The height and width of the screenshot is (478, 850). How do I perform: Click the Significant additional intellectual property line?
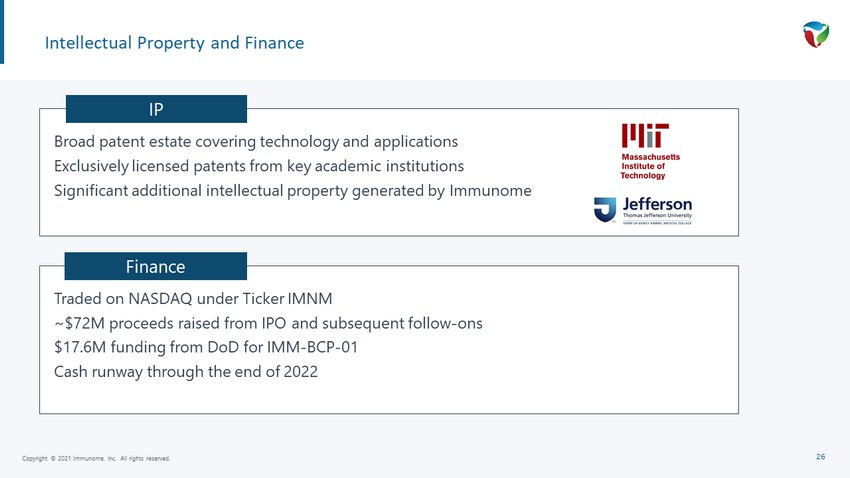[293, 191]
